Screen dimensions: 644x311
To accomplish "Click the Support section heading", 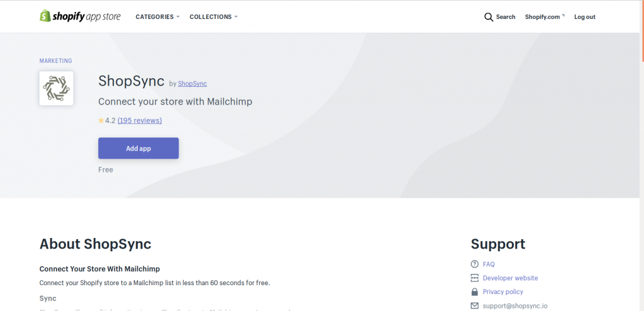I will [x=498, y=244].
